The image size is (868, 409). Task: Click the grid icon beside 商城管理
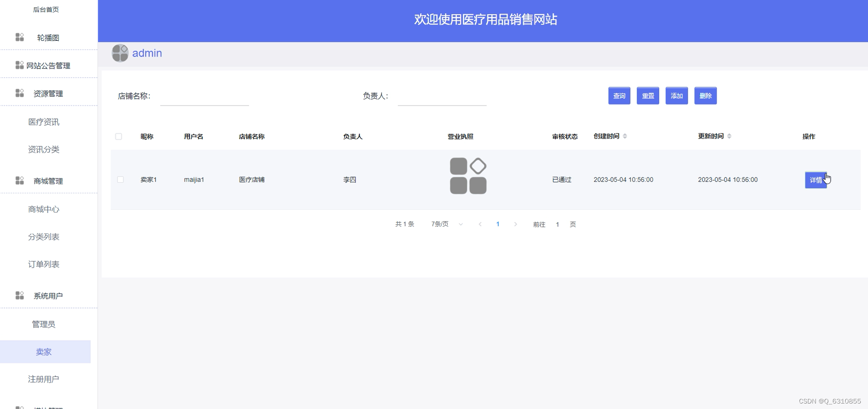20,181
